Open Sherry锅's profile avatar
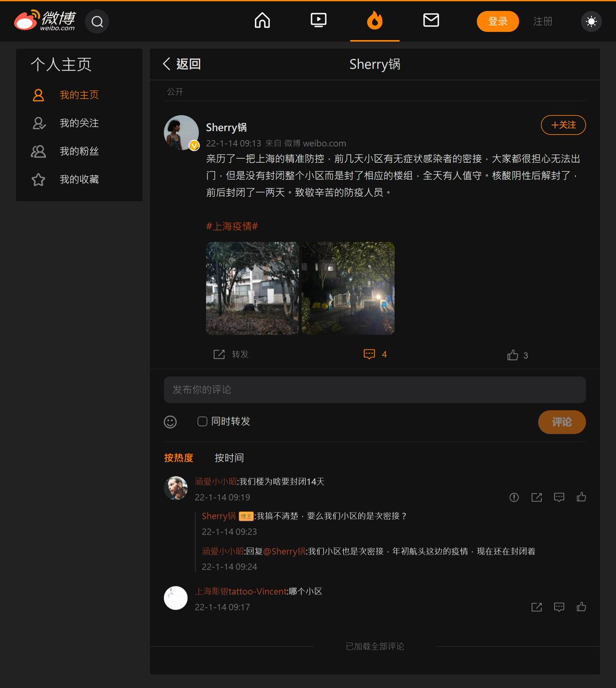This screenshot has width=616, height=688. pyautogui.click(x=182, y=132)
